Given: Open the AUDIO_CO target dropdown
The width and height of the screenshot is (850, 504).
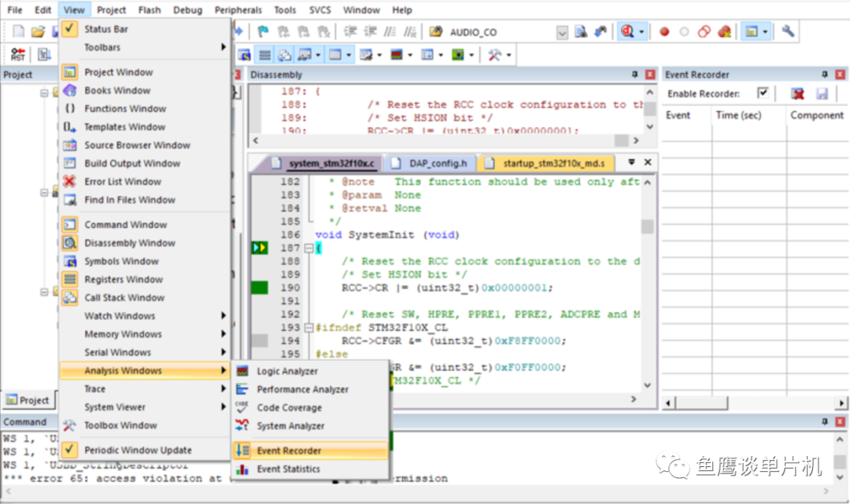Looking at the screenshot, I should [x=562, y=32].
